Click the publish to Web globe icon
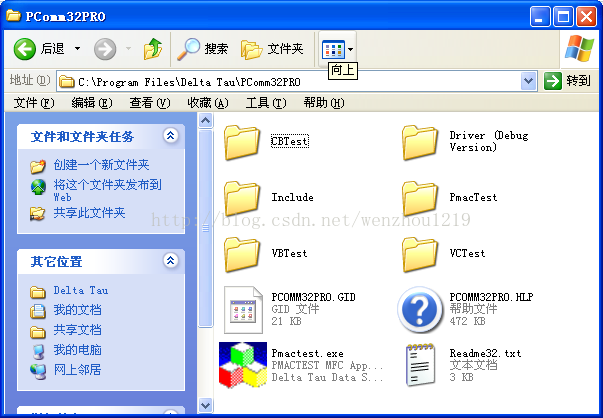Screen dimensions: 603x418 pyautogui.click(x=38, y=187)
